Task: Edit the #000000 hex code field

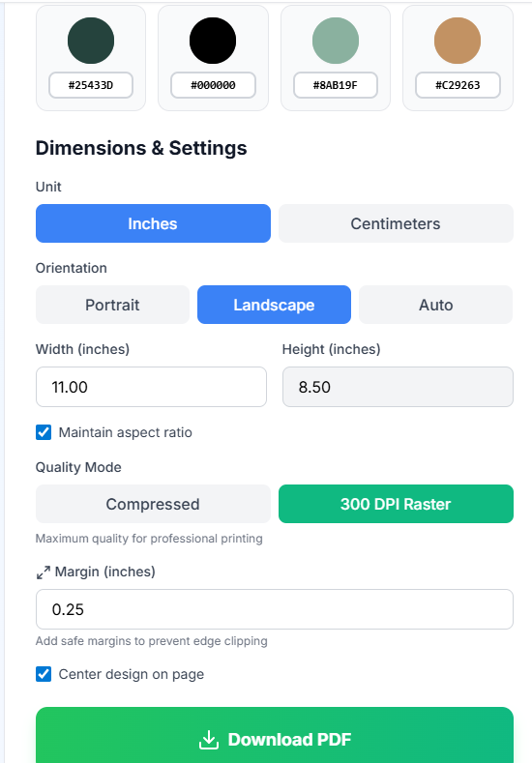Action: point(213,85)
